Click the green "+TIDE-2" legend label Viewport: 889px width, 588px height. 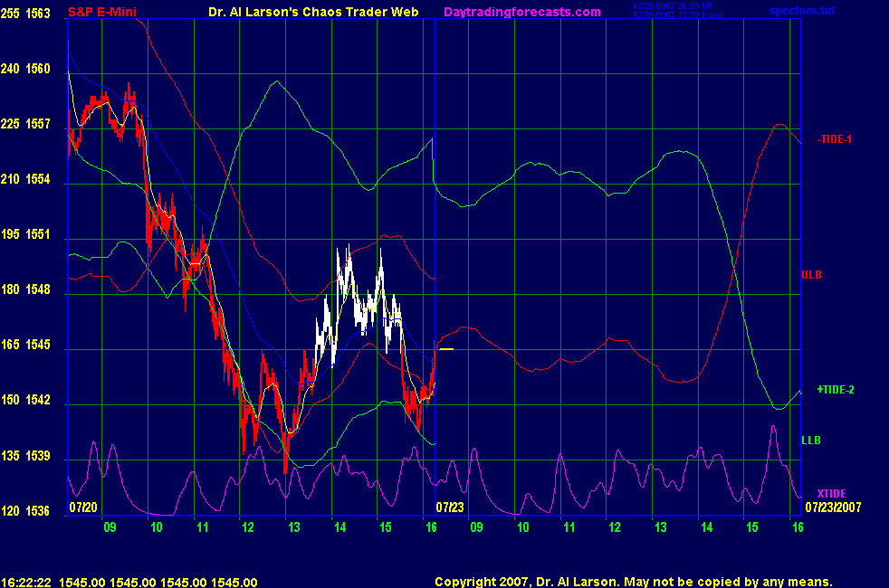[836, 389]
